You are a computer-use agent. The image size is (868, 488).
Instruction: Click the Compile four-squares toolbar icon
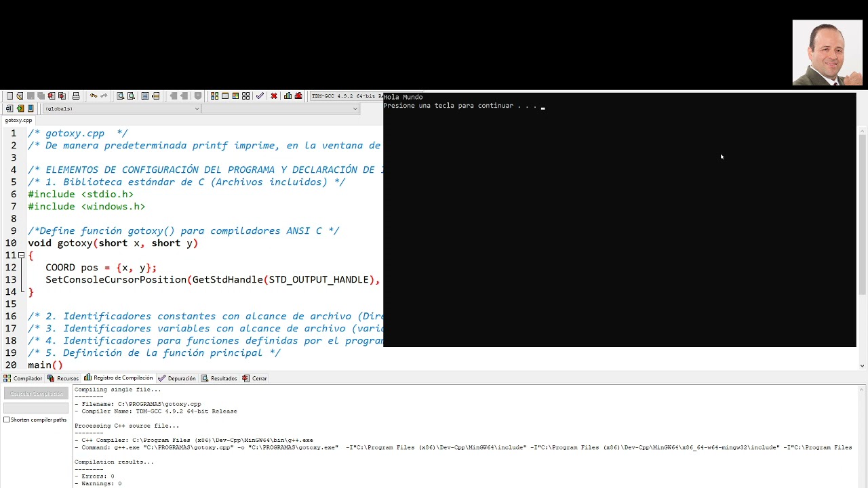(x=214, y=96)
